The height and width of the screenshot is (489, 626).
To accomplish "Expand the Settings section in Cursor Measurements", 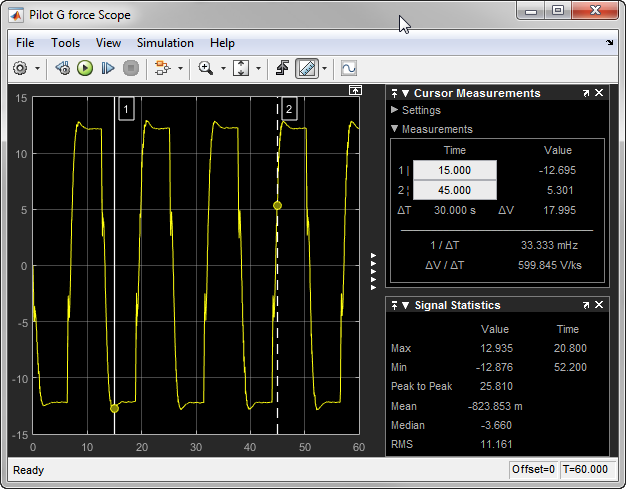I will point(395,110).
